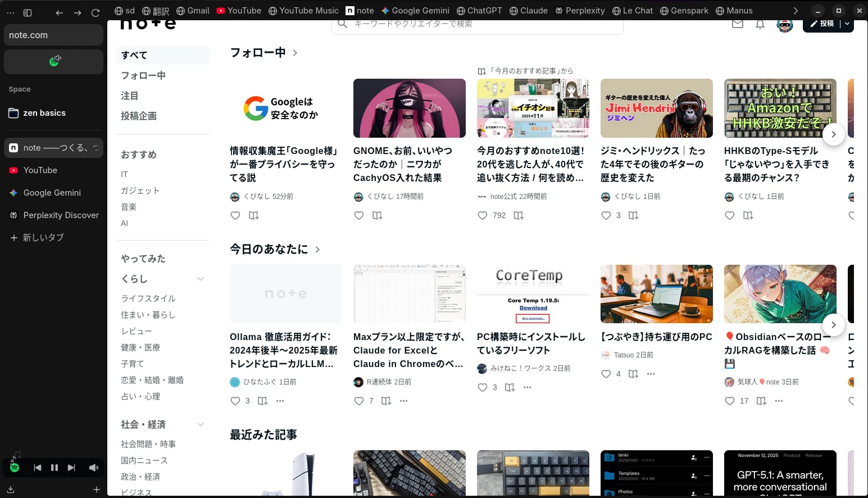Bookmark the GNOME CachyOS article

pos(377,215)
